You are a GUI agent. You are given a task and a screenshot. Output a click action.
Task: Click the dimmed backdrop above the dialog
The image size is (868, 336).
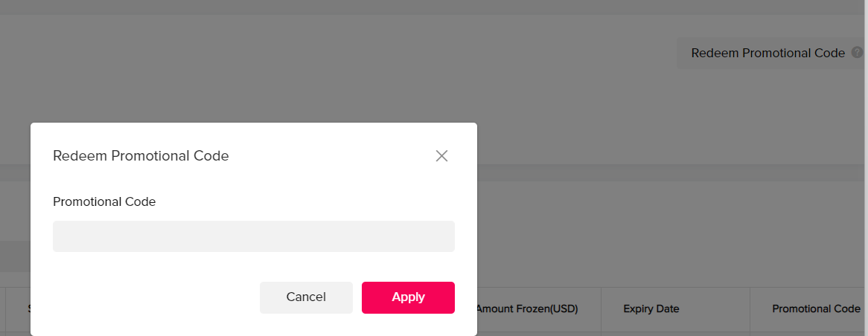(x=298, y=67)
